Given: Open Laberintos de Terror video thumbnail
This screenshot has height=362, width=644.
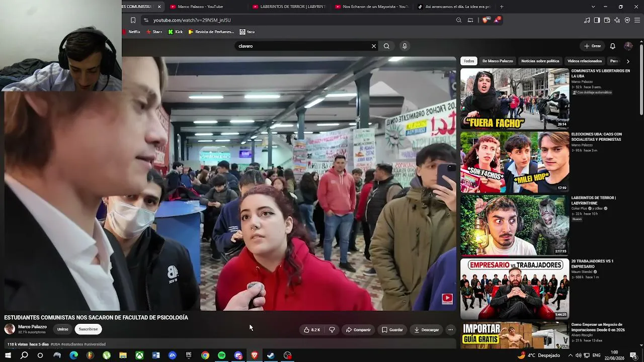Looking at the screenshot, I should tap(515, 225).
